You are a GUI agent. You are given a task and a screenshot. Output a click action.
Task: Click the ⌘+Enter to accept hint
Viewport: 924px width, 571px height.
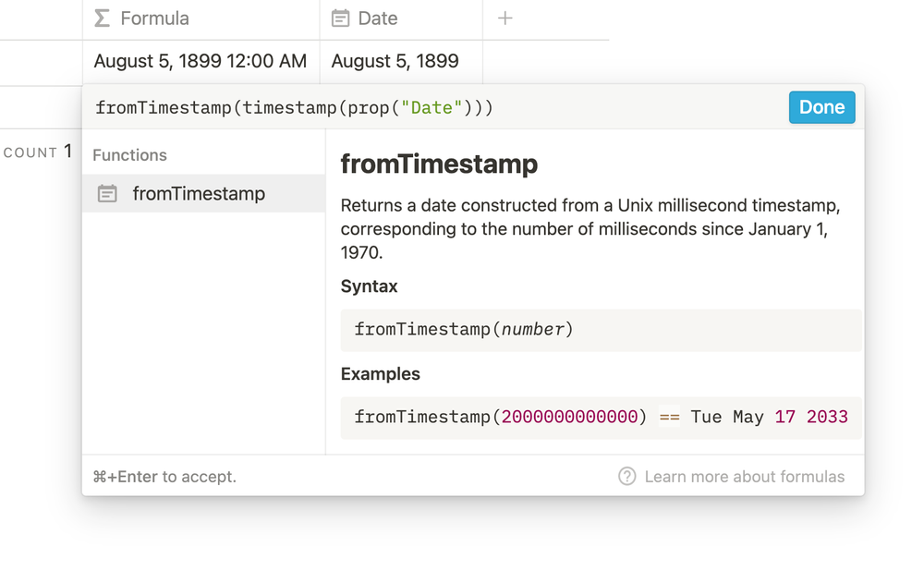point(164,477)
